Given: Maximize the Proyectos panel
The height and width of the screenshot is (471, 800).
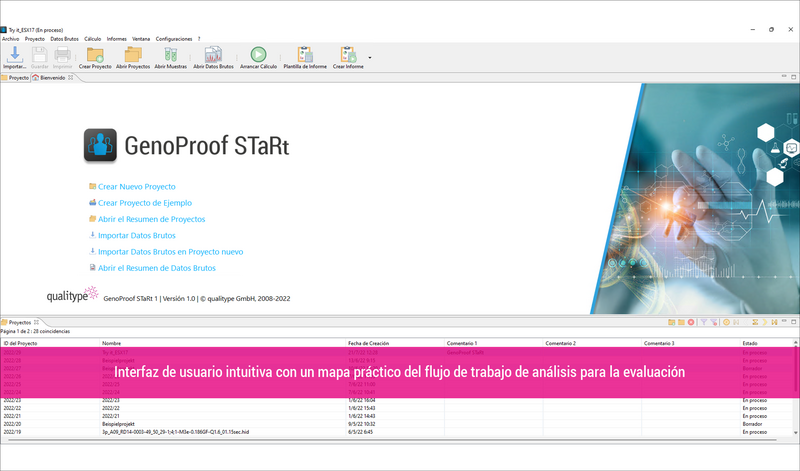Looking at the screenshot, I should point(793,321).
